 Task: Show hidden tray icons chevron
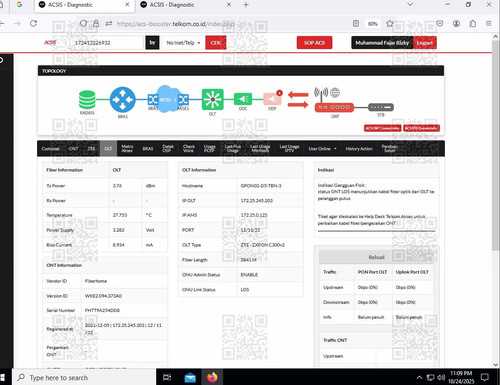419,377
